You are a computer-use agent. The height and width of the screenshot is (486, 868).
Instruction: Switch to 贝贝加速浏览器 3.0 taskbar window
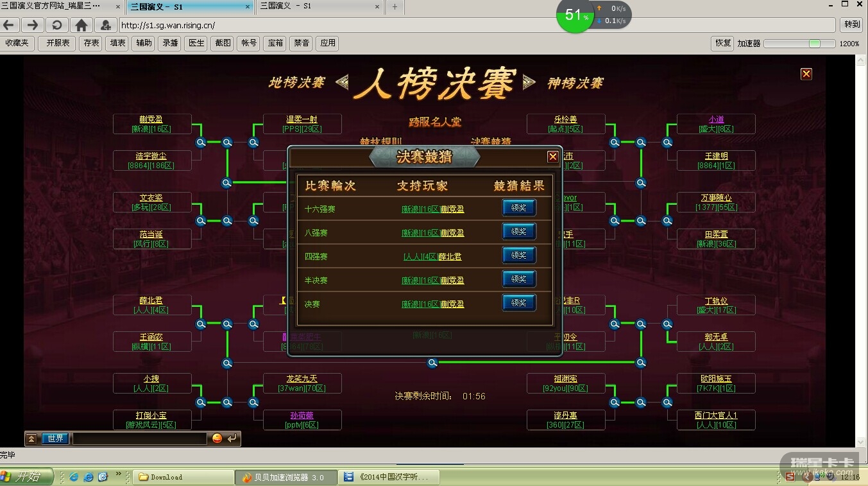pyautogui.click(x=286, y=477)
